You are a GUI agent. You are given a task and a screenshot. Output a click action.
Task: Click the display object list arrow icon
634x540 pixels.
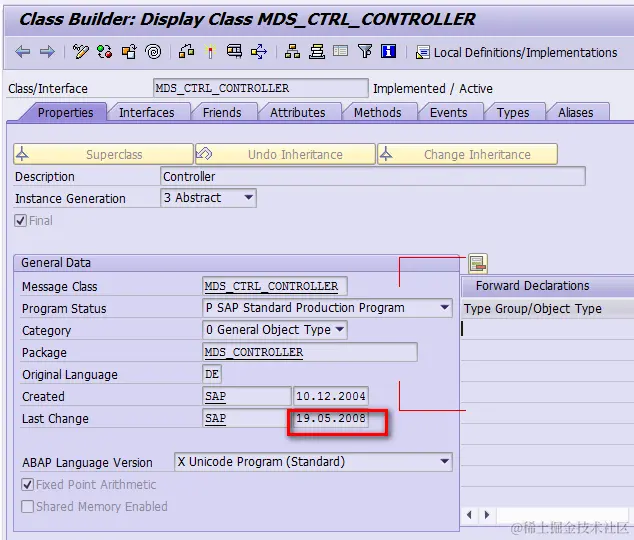tap(259, 52)
